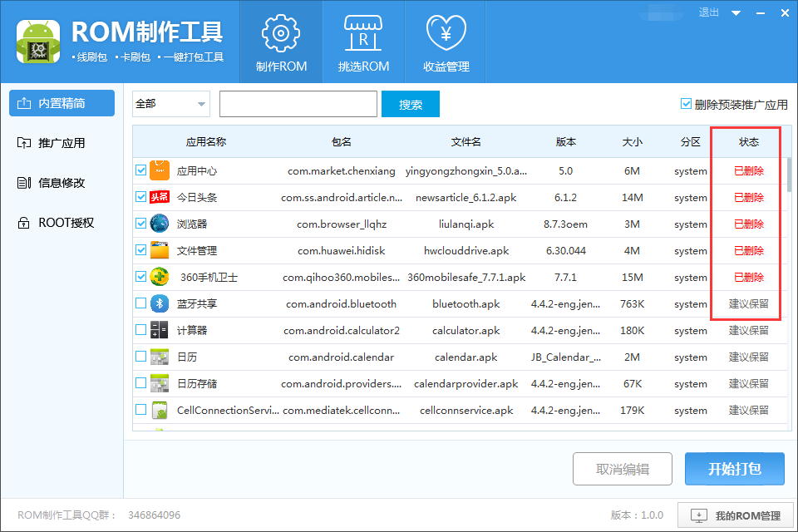
Task: Click the ROM制作工具 app logo
Action: (38, 40)
